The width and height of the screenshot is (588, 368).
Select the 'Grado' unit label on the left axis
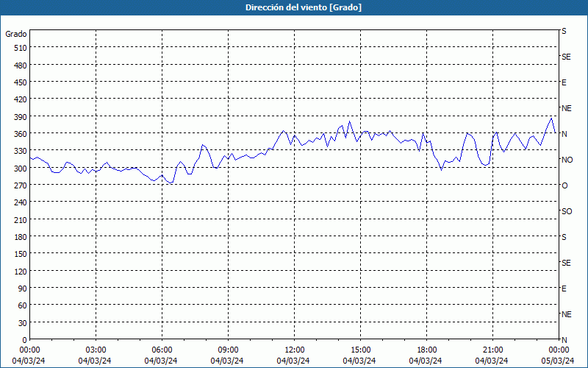[x=16, y=34]
